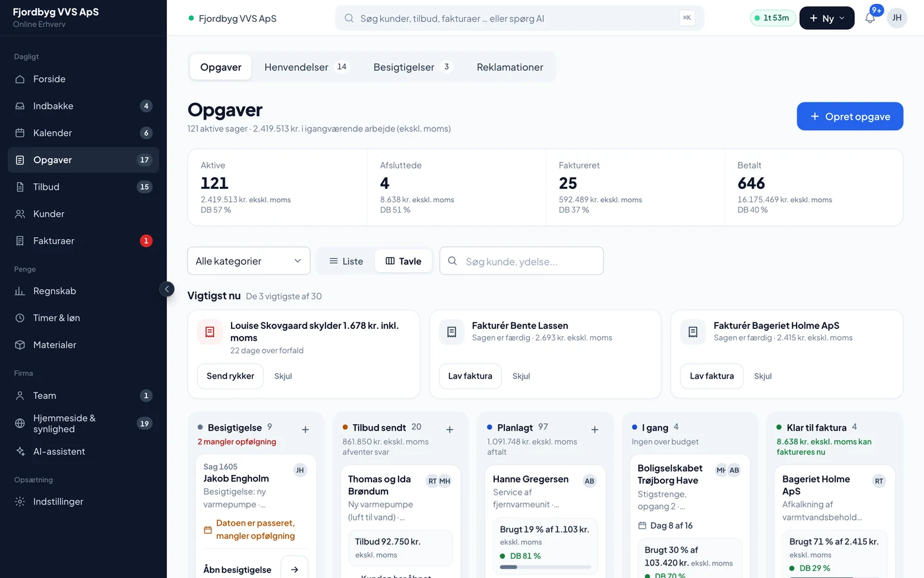Click Lav faktura for Bente Lassen
Image resolution: width=924 pixels, height=578 pixels.
pyautogui.click(x=470, y=376)
